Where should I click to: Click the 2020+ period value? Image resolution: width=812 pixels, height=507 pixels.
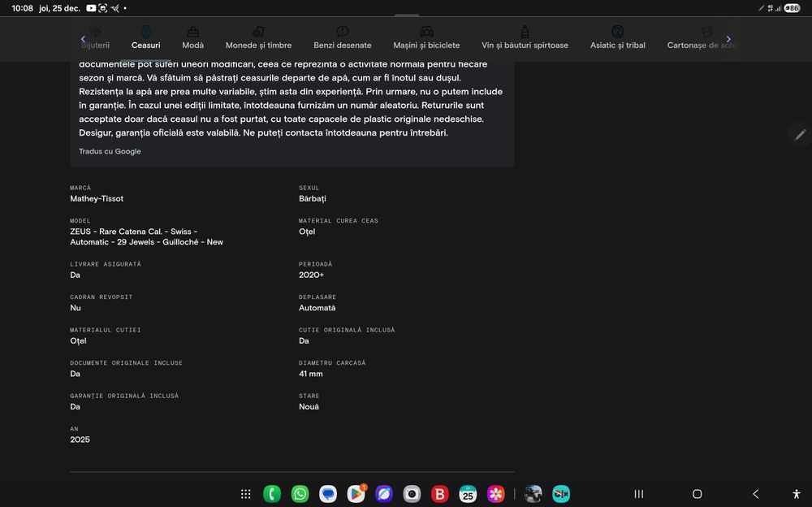(x=311, y=275)
